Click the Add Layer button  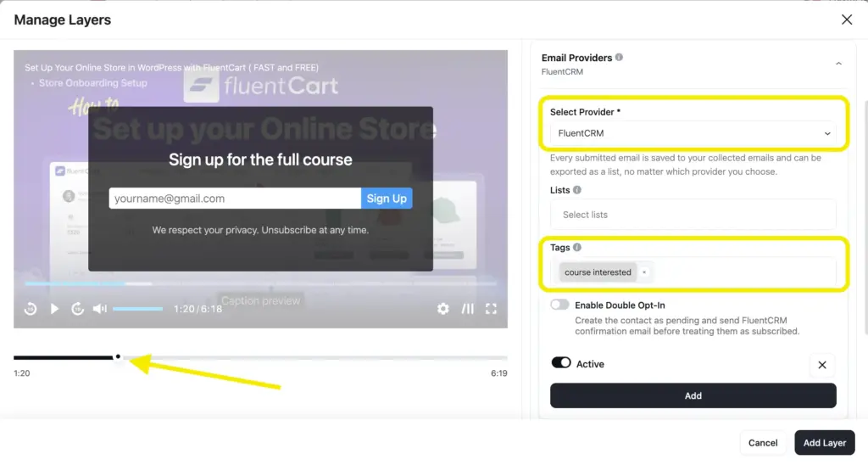pyautogui.click(x=824, y=443)
